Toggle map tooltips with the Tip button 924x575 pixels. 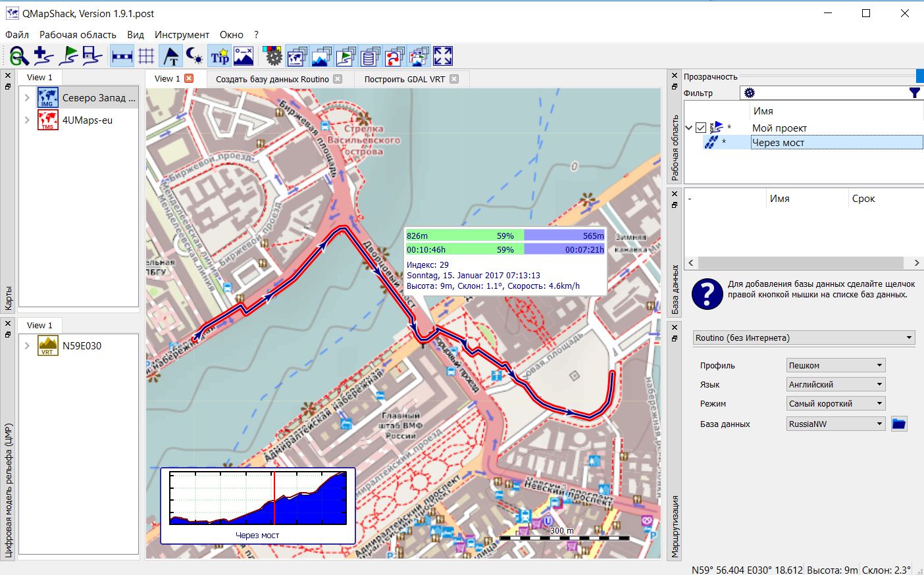pyautogui.click(x=219, y=57)
